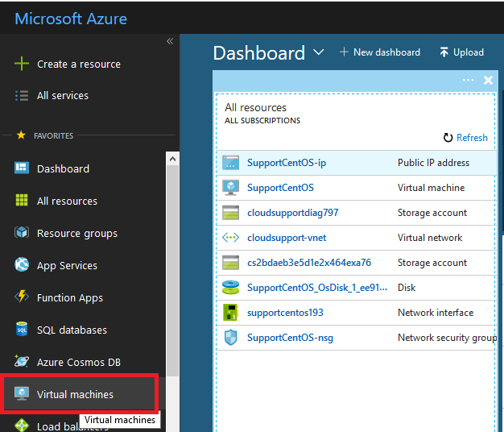The height and width of the screenshot is (432, 504).
Task: Click the All services list icon
Action: click(22, 96)
